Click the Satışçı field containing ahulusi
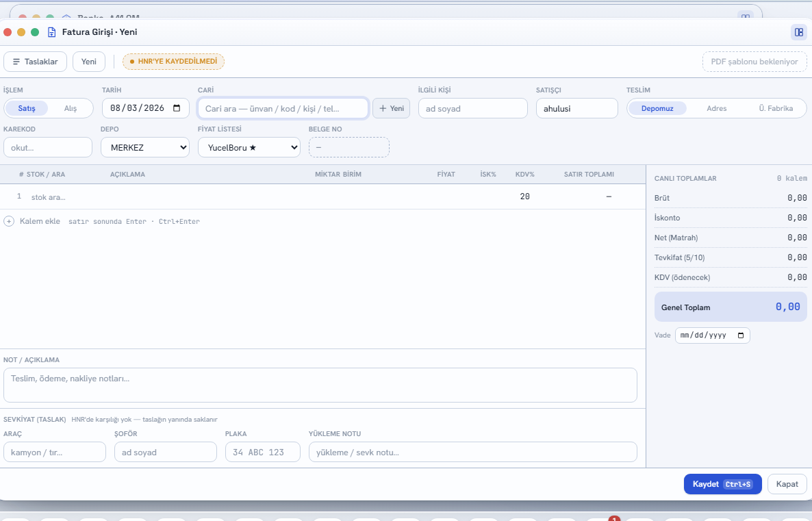 tap(577, 108)
